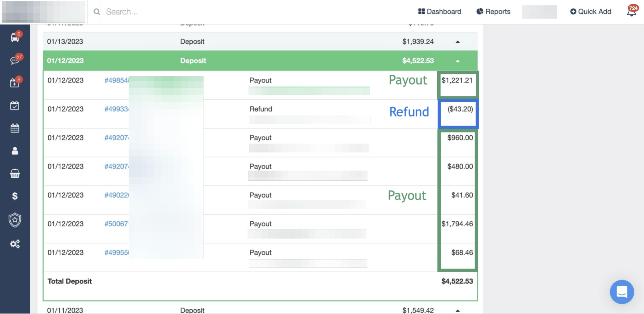Image resolution: width=644 pixels, height=314 pixels.
Task: Go to the Dashboard menu item
Action: click(440, 12)
